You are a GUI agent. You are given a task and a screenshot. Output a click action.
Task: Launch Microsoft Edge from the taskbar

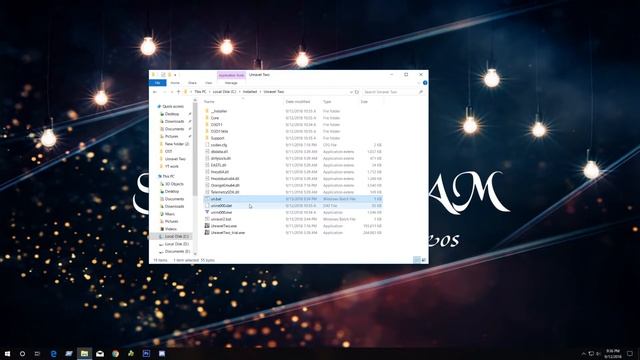pos(53,353)
